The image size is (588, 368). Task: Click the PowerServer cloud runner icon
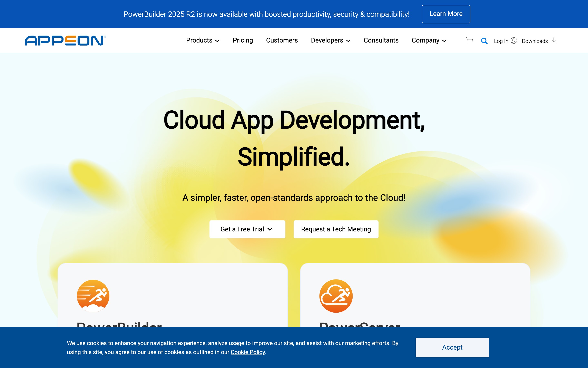(x=336, y=296)
